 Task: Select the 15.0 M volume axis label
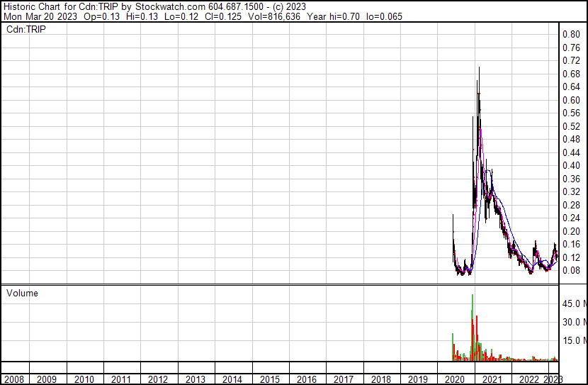(x=572, y=340)
